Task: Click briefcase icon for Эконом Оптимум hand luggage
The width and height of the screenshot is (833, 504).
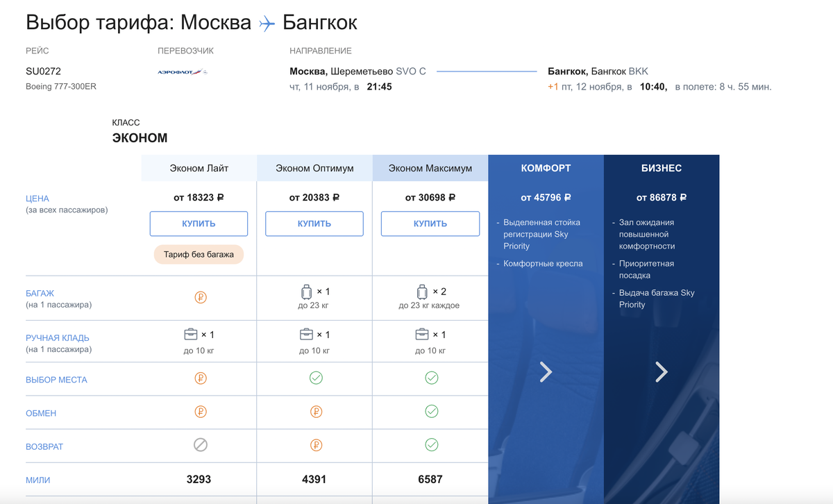Action: (306, 335)
